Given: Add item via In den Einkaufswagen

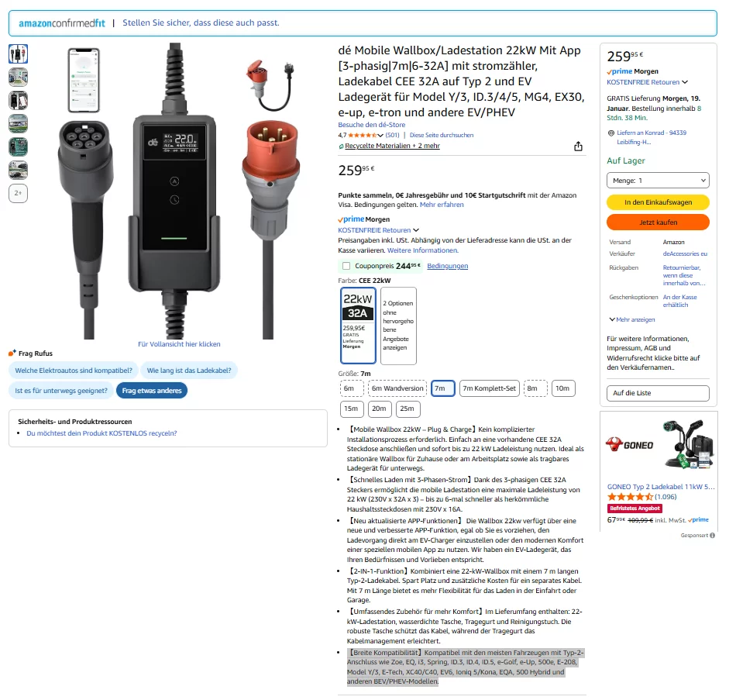Looking at the screenshot, I should 658,202.
